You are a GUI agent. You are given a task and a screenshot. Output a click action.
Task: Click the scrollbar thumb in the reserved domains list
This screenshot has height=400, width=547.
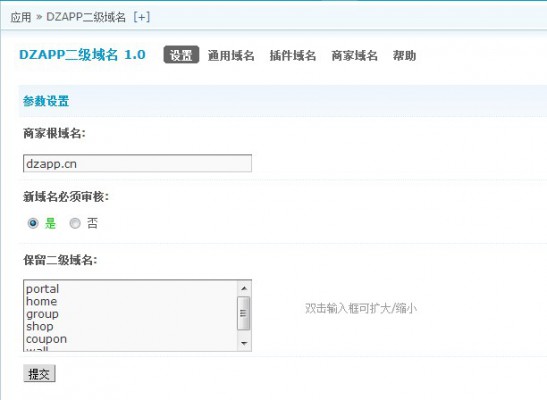(243, 313)
